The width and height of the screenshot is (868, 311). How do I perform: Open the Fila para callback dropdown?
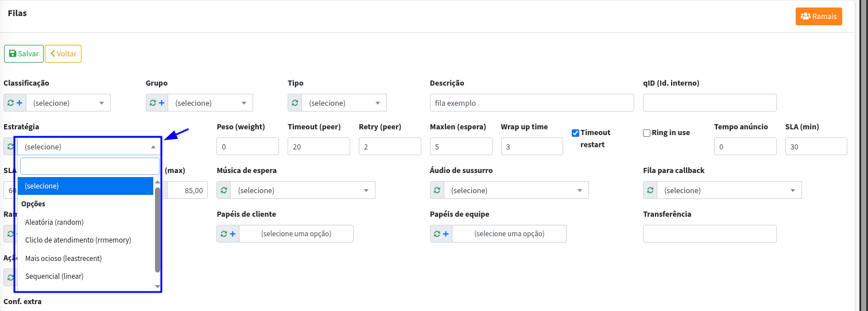[729, 190]
